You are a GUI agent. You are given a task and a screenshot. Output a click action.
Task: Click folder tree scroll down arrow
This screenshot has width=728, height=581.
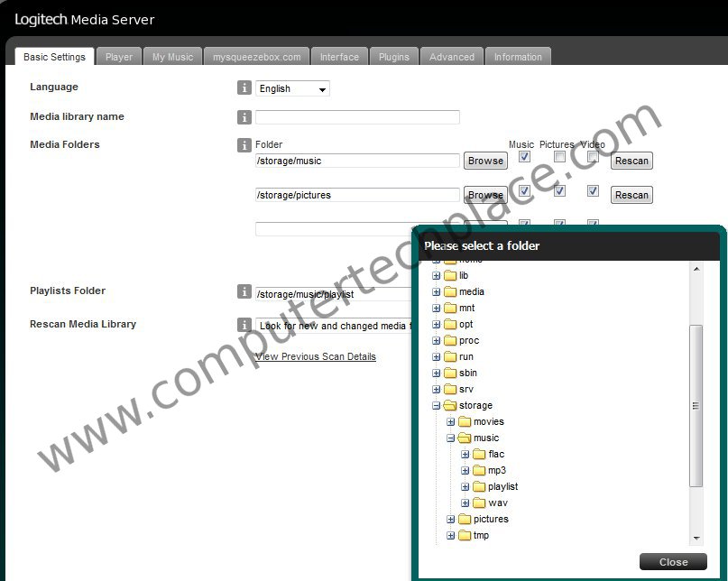[696, 539]
